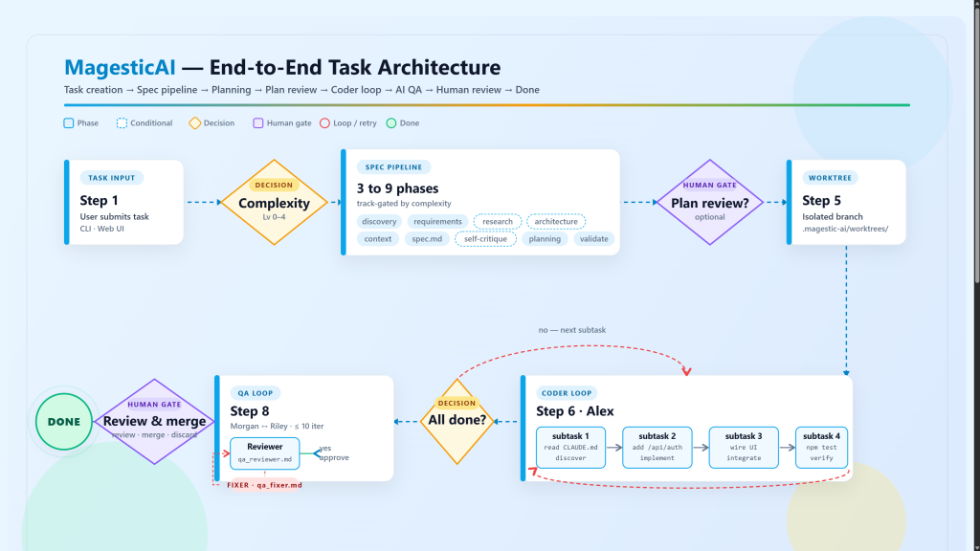Viewport: 980px width, 551px height.
Task: Click the research conditional pill
Action: pos(498,221)
